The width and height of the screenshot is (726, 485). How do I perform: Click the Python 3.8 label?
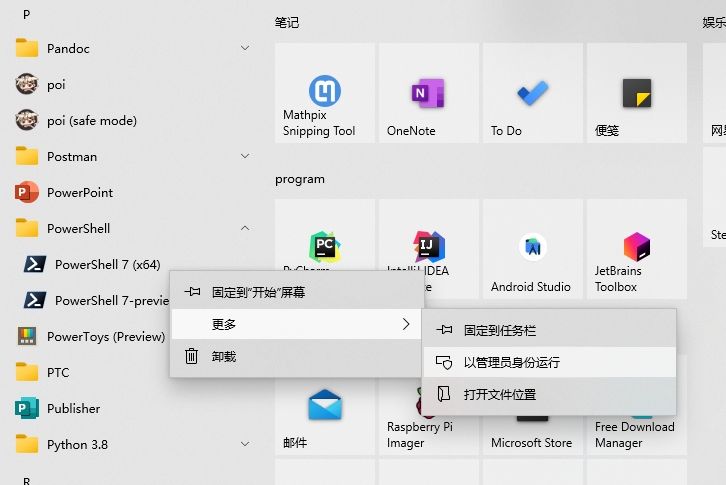point(77,445)
